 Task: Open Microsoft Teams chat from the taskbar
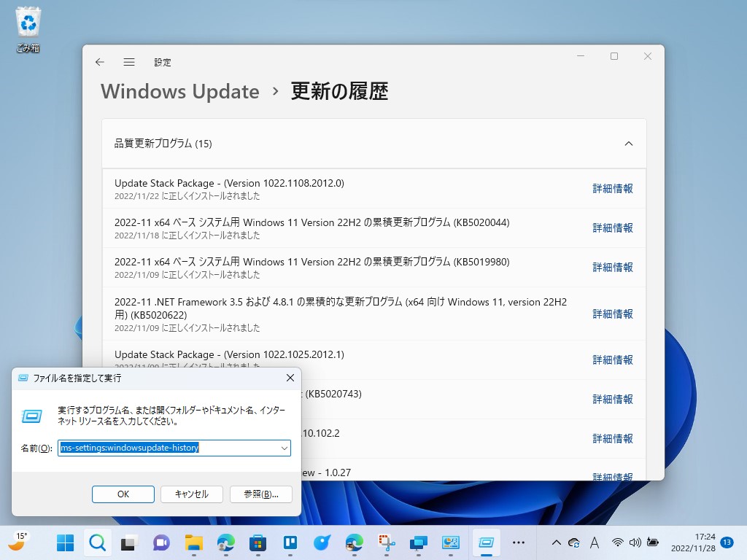click(x=160, y=542)
